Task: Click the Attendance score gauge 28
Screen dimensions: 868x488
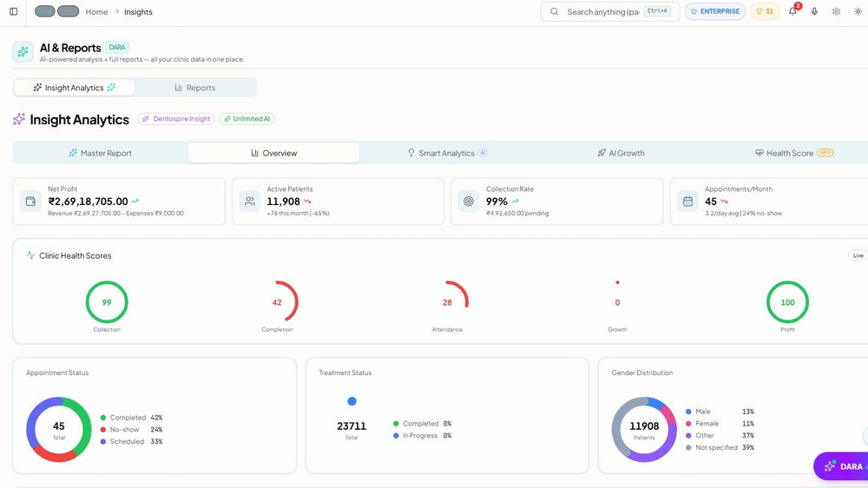Action: pyautogui.click(x=447, y=302)
